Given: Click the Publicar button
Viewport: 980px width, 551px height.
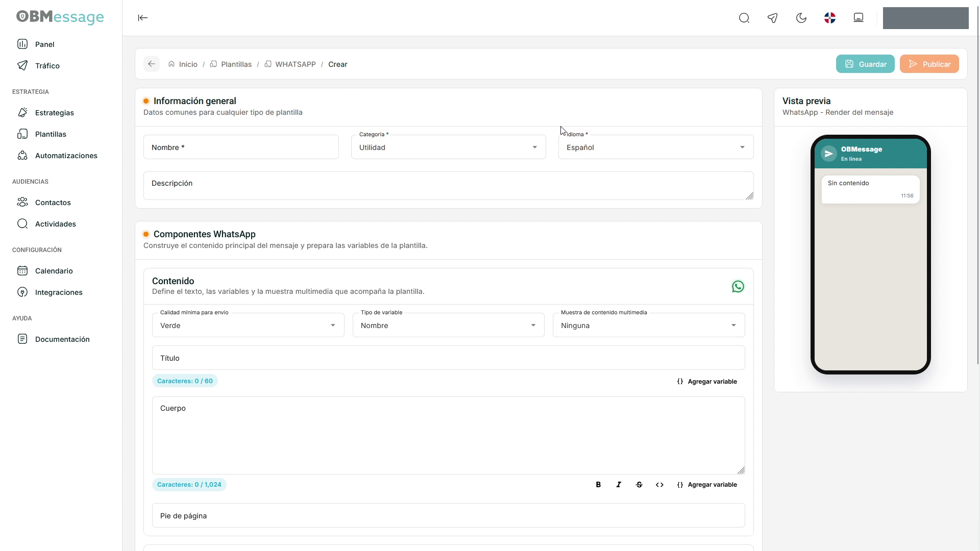Looking at the screenshot, I should (x=929, y=64).
